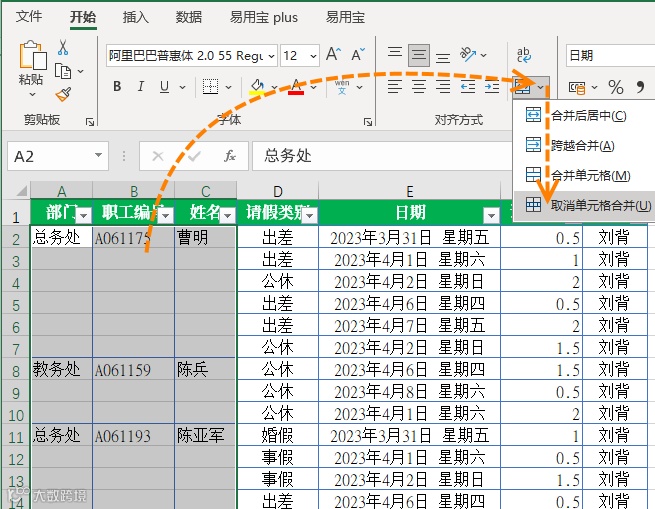
Task: Choose 合并后居中 from the menu
Action: (x=585, y=115)
